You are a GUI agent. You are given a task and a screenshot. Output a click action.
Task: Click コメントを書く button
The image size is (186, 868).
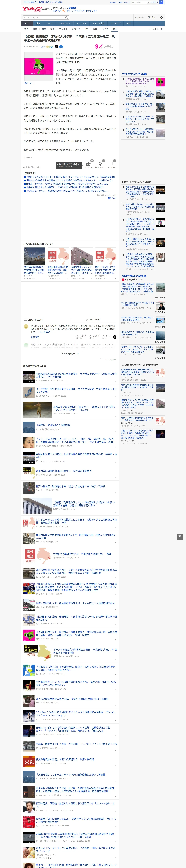click(93, 319)
